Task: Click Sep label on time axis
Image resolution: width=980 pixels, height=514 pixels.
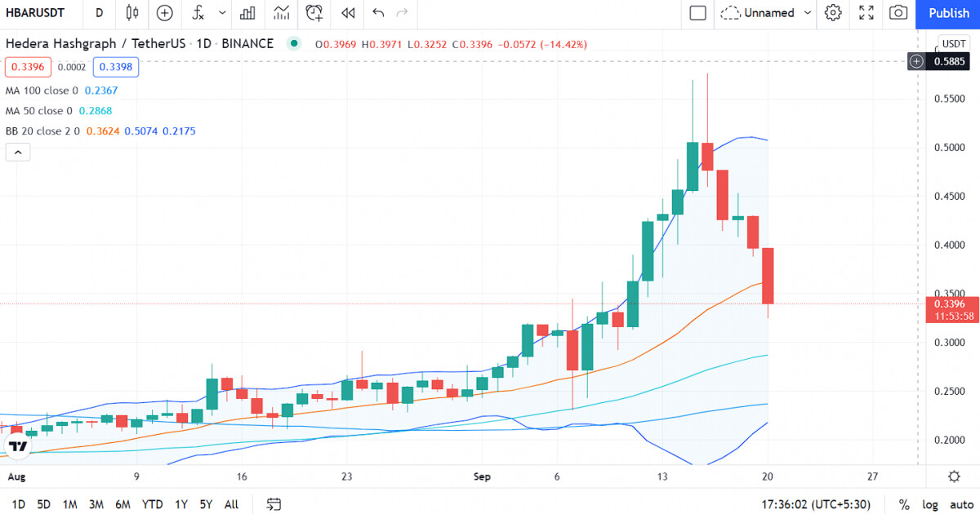Action: coord(482,476)
